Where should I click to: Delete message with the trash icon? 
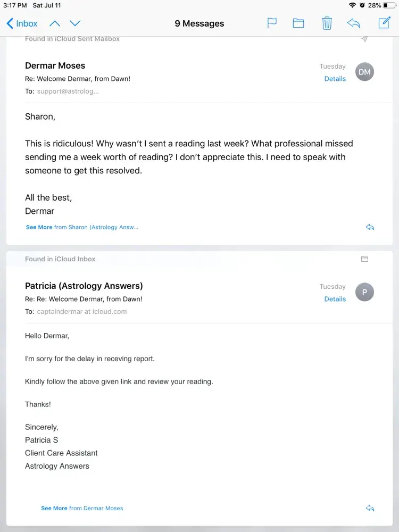(327, 23)
